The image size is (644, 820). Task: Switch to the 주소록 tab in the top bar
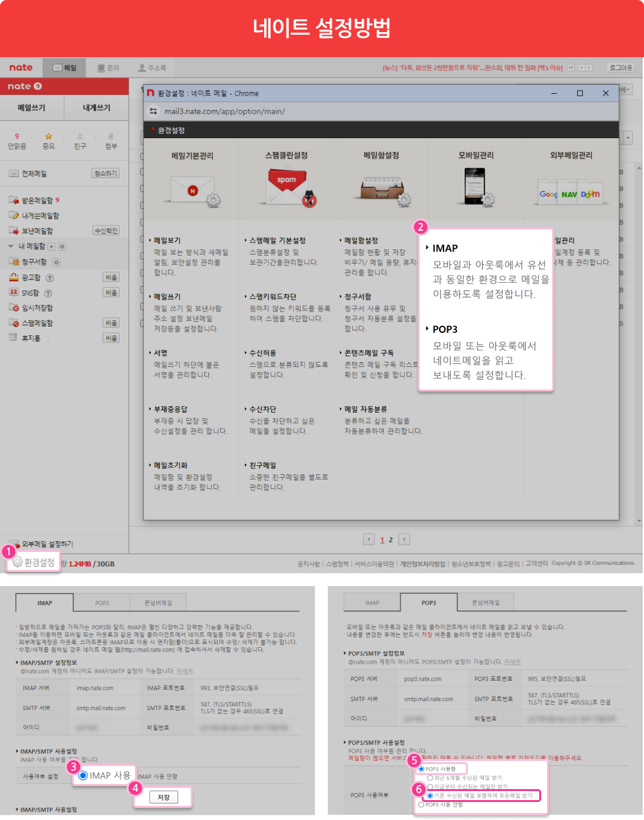(x=152, y=67)
